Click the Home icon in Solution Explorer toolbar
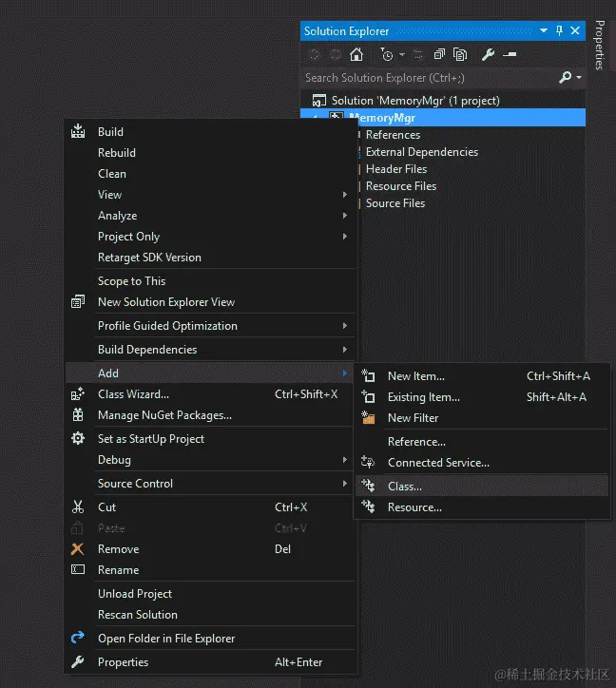 pyautogui.click(x=356, y=54)
